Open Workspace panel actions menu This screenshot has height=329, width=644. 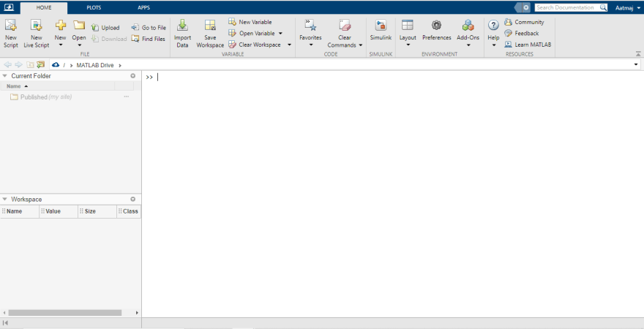[132, 199]
